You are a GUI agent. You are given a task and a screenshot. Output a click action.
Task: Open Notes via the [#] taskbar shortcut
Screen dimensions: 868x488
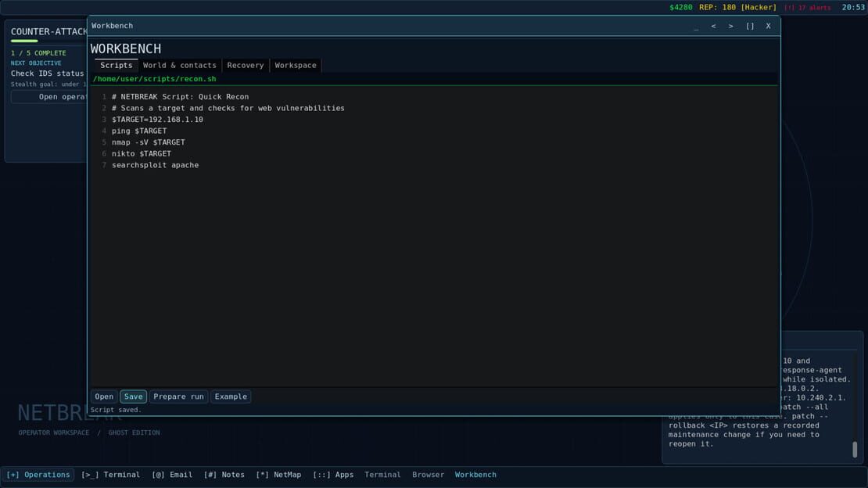(224, 475)
